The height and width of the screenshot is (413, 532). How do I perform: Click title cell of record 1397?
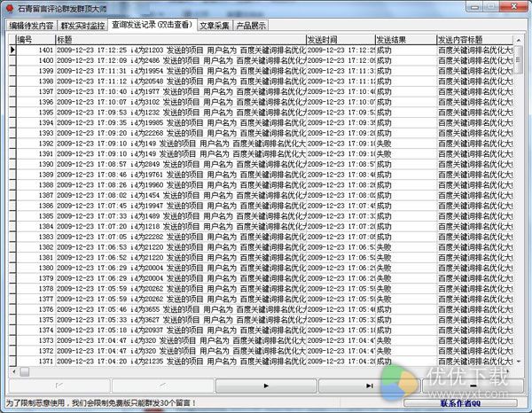[x=181, y=92]
